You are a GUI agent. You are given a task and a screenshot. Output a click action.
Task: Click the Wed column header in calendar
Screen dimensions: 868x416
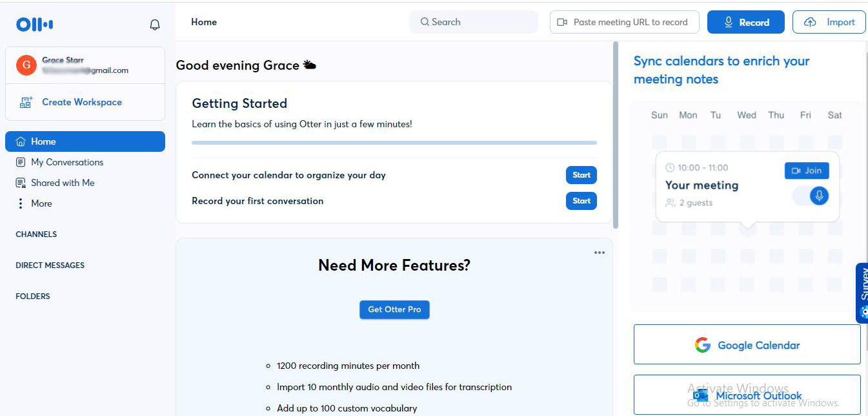747,115
